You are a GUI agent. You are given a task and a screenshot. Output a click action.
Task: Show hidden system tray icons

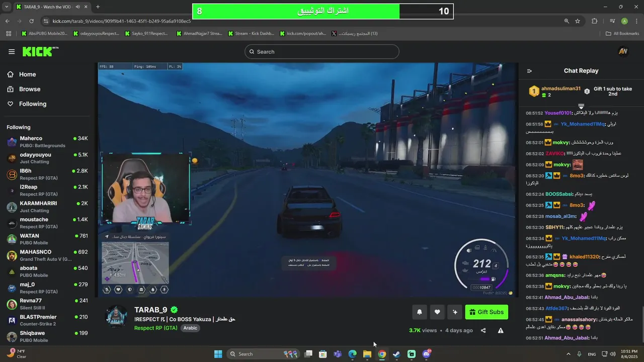tap(569, 354)
